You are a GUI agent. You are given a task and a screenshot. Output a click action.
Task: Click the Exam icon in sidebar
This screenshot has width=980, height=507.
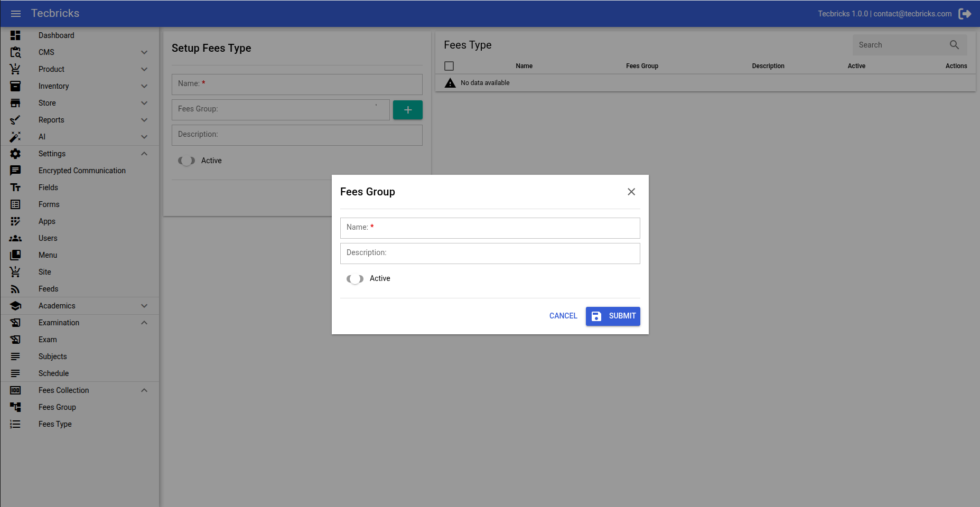(15, 340)
